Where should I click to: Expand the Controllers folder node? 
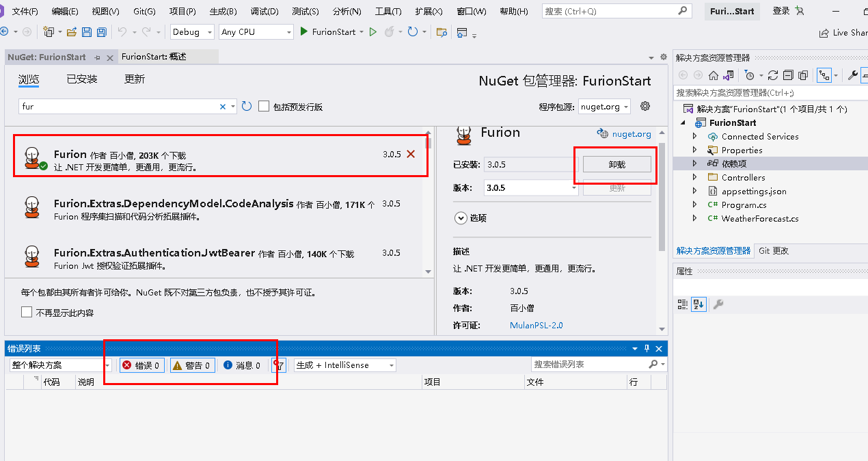(x=695, y=177)
